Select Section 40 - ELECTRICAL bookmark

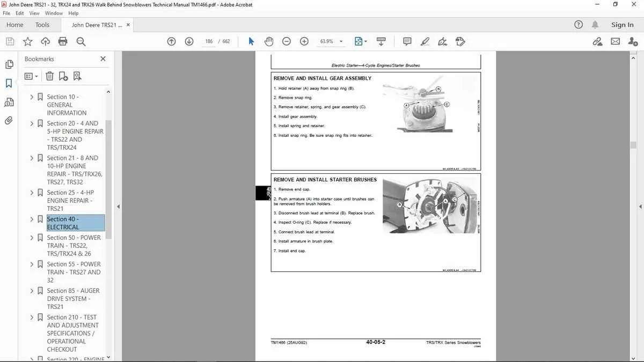pyautogui.click(x=75, y=223)
